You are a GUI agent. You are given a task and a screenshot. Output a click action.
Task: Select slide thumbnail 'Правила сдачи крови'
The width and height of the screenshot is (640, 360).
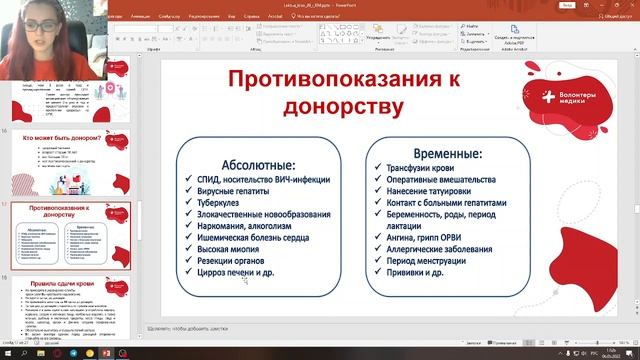click(71, 307)
